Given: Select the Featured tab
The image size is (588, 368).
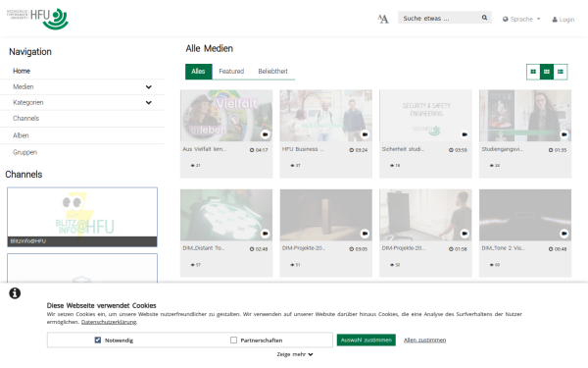Looking at the screenshot, I should (x=231, y=72).
